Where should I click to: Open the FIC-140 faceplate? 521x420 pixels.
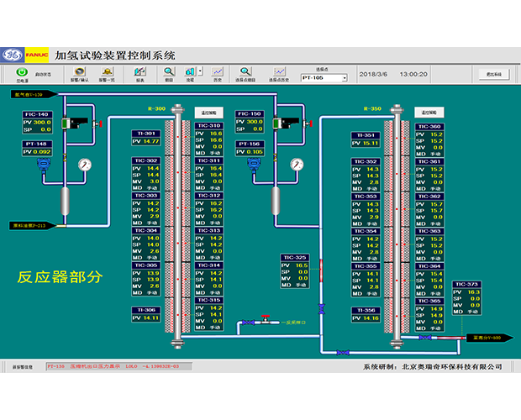click(37, 122)
